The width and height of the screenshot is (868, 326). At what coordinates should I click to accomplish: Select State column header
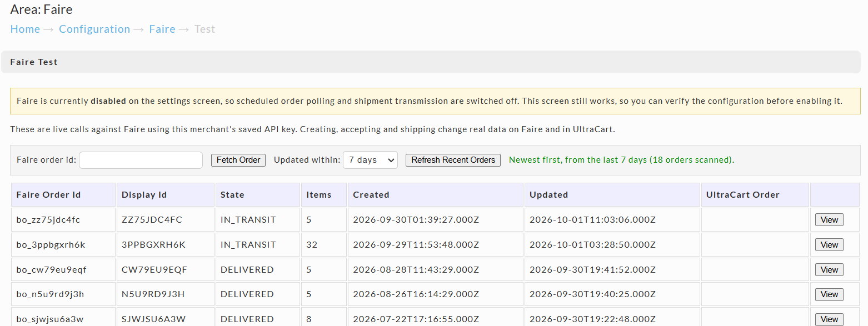coord(257,195)
